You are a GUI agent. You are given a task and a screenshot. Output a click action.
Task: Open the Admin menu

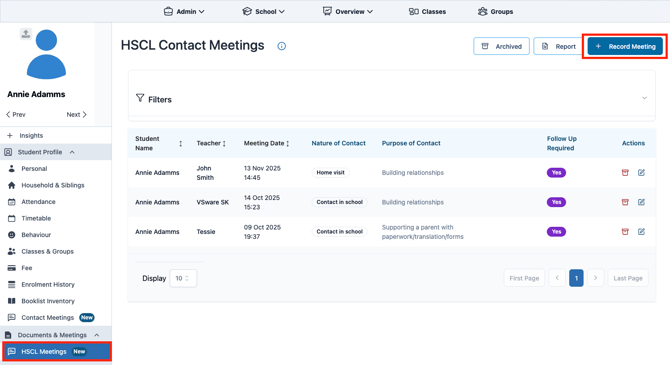(184, 12)
